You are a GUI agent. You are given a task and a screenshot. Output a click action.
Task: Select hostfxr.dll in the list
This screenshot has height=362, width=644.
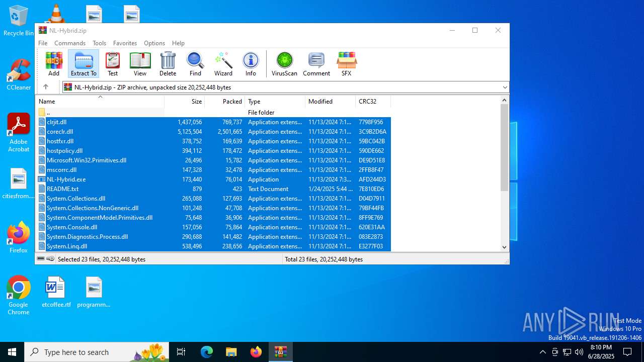point(213,141)
